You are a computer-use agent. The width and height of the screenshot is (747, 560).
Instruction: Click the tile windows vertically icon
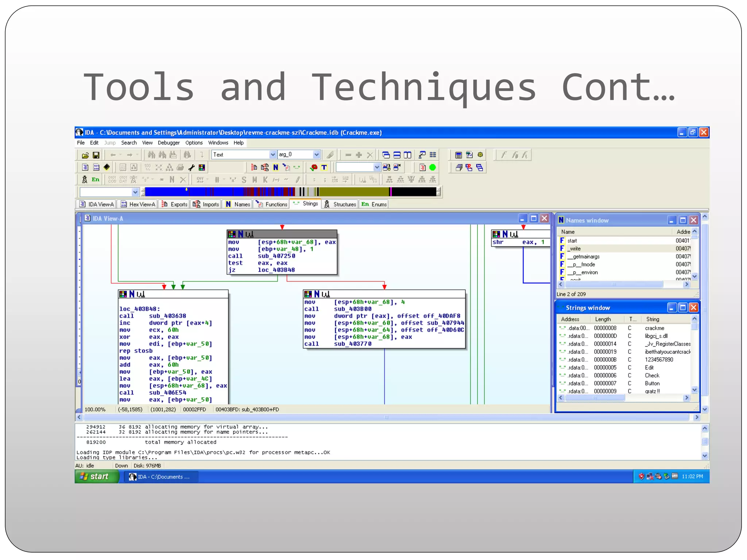click(407, 155)
